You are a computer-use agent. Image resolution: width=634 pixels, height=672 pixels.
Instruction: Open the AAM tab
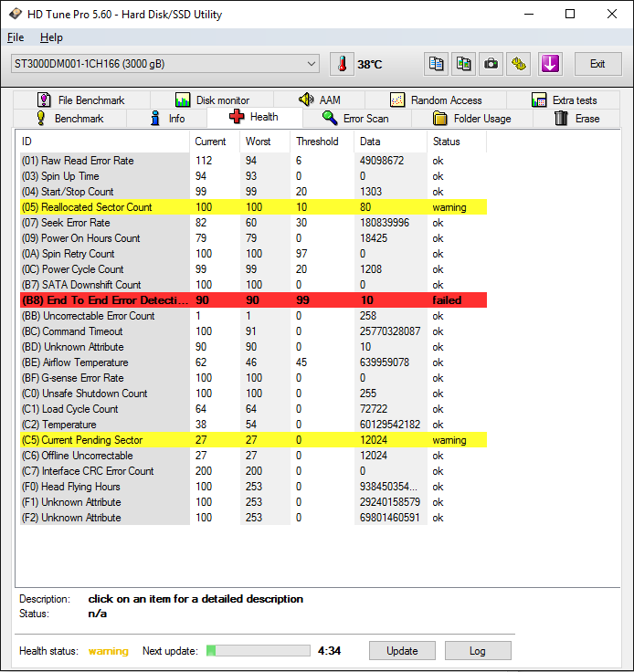point(320,100)
